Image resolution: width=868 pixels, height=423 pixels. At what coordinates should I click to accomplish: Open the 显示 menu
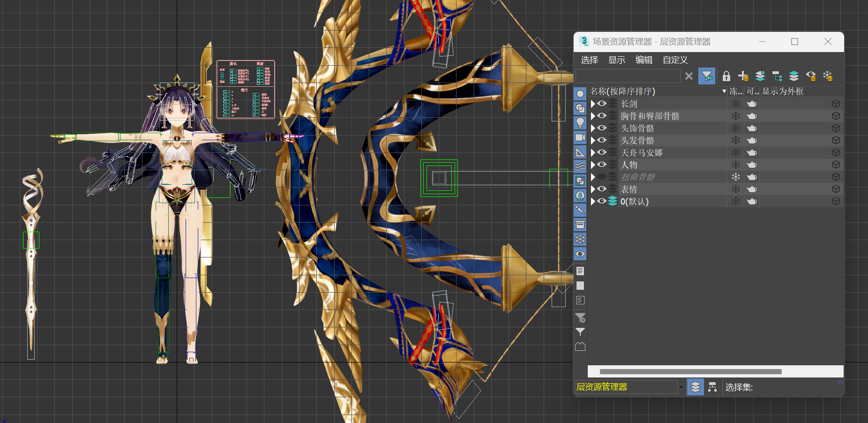617,60
